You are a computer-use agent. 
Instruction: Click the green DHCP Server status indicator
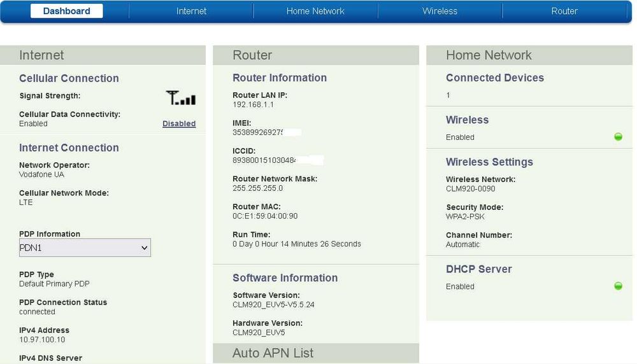pyautogui.click(x=618, y=286)
